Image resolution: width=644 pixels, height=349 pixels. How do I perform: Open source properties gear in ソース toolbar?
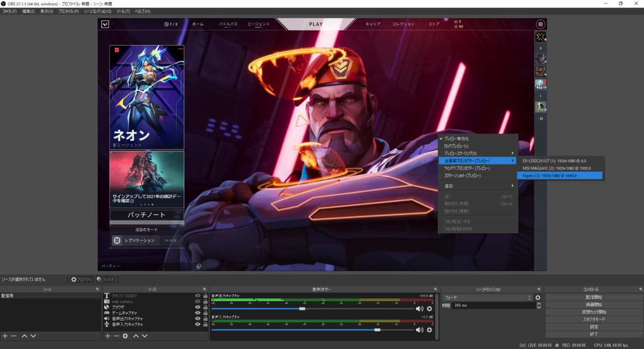pyautogui.click(x=125, y=336)
